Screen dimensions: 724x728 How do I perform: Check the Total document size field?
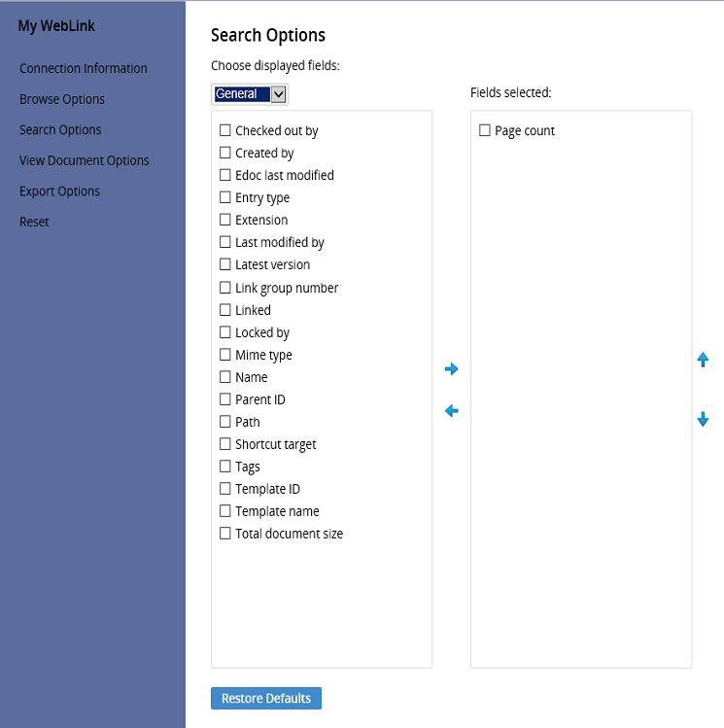coord(225,534)
